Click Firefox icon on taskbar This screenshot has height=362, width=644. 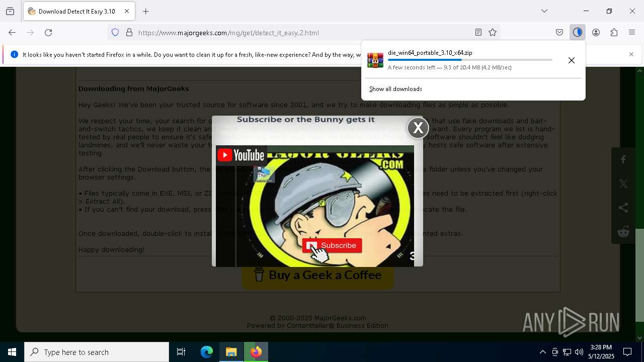[x=256, y=352]
